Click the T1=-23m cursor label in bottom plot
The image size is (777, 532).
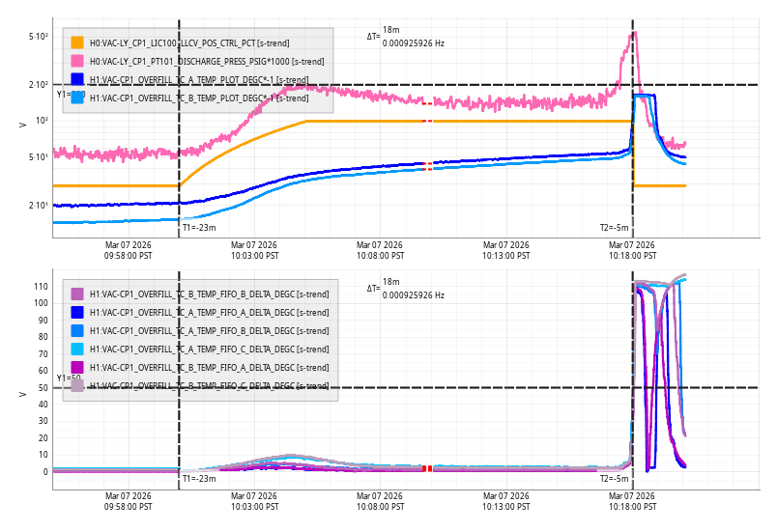coord(199,479)
